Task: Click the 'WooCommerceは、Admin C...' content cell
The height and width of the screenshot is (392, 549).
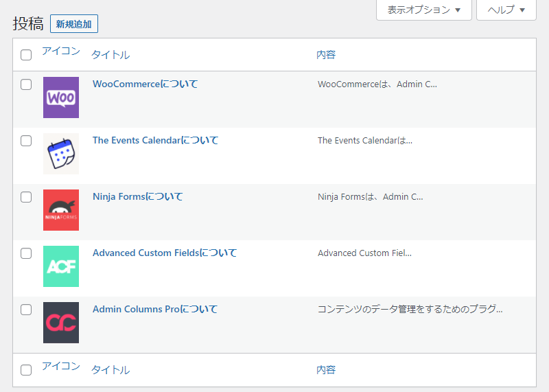Action: (377, 84)
